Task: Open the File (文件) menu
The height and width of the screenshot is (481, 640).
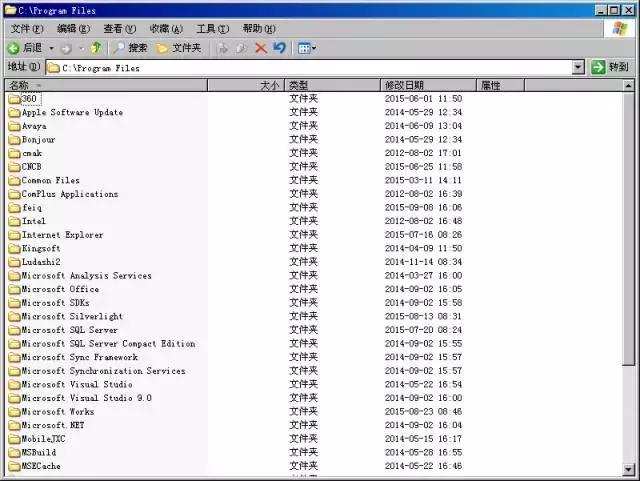Action: point(27,29)
